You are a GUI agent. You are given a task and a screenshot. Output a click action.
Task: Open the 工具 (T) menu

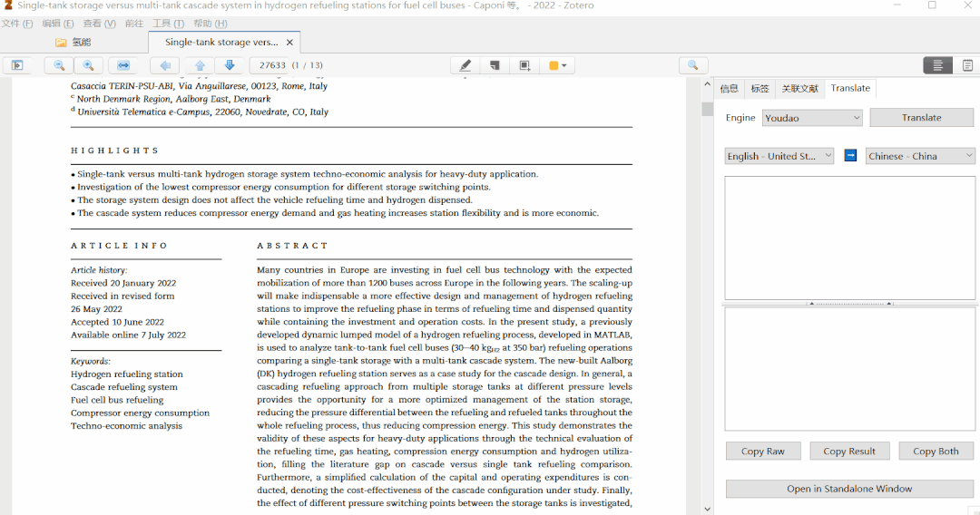[168, 24]
